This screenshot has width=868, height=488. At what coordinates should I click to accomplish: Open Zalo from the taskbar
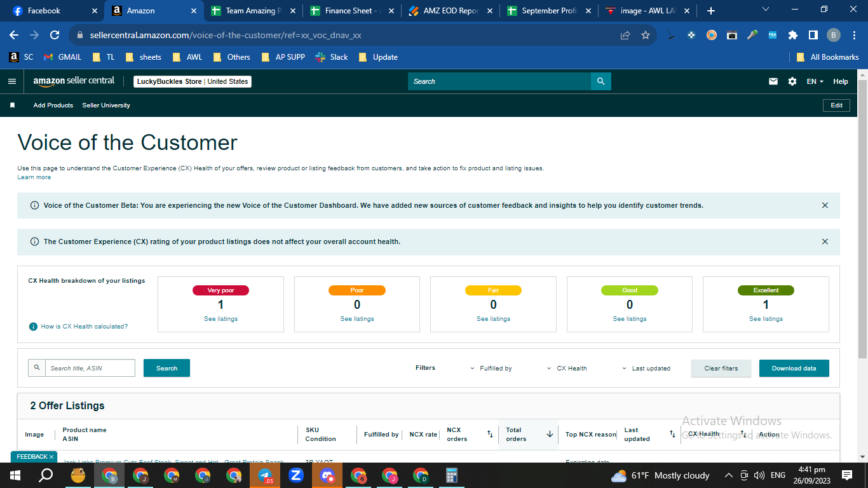295,475
